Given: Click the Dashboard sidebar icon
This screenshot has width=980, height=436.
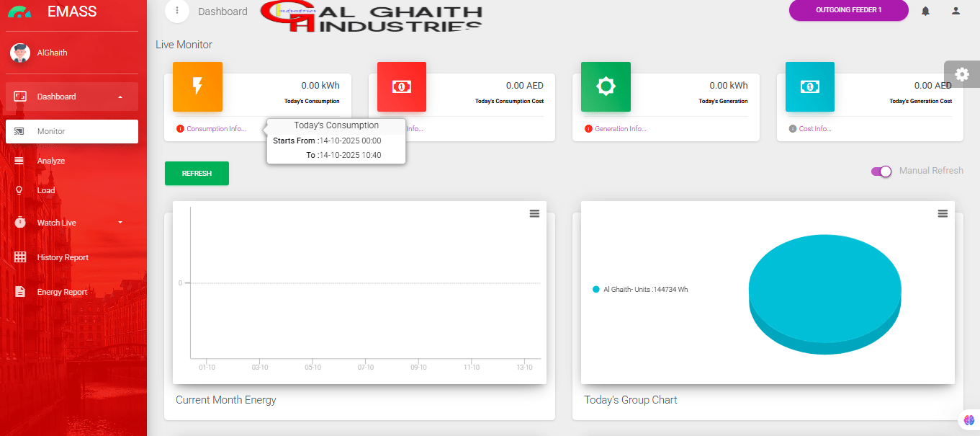Looking at the screenshot, I should tap(20, 97).
